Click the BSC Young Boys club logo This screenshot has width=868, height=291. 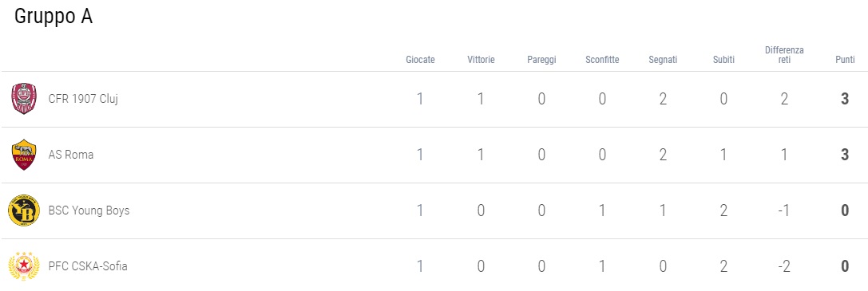24,210
